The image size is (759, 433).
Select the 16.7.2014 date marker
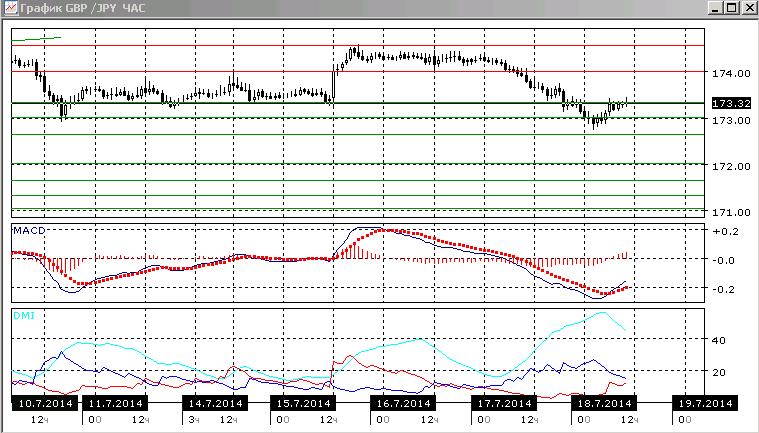click(403, 403)
